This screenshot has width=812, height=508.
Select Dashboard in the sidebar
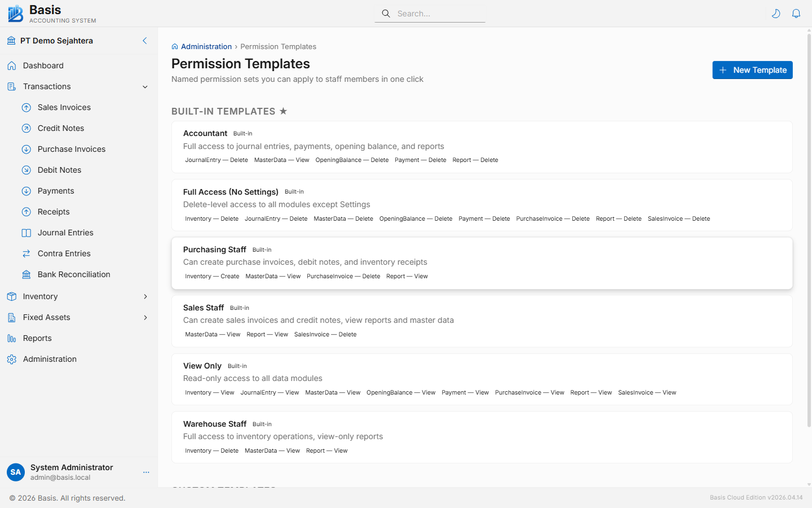[x=42, y=65]
